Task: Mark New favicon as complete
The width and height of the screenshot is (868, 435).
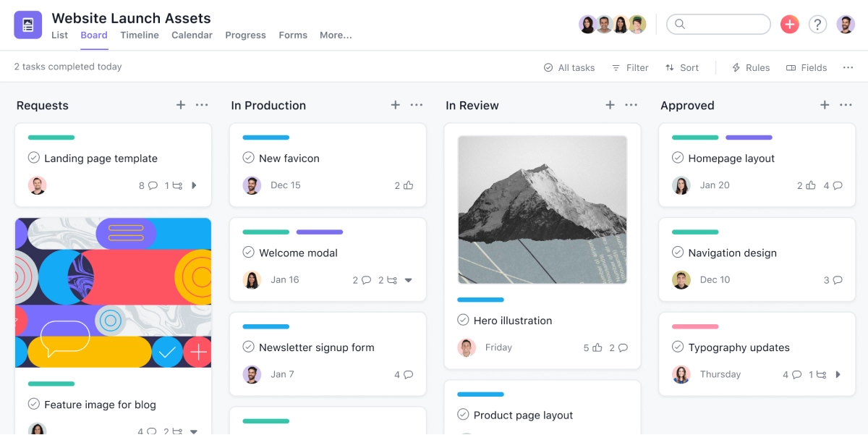Action: click(x=249, y=158)
